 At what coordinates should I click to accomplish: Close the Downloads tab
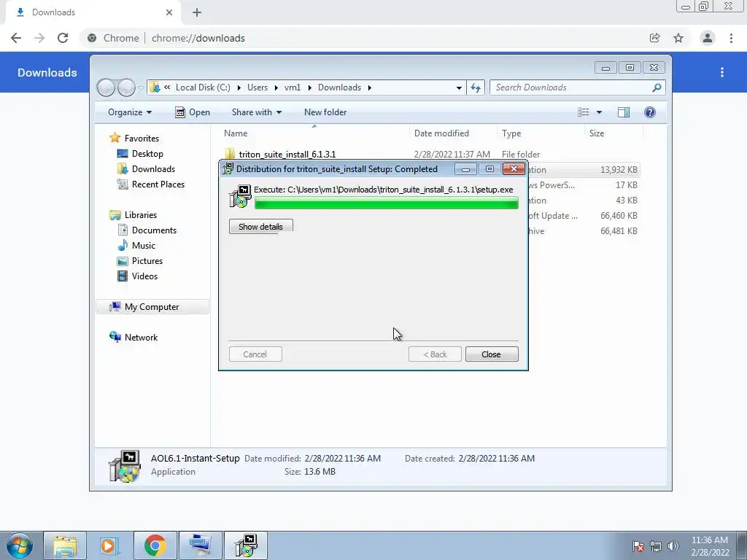(169, 13)
